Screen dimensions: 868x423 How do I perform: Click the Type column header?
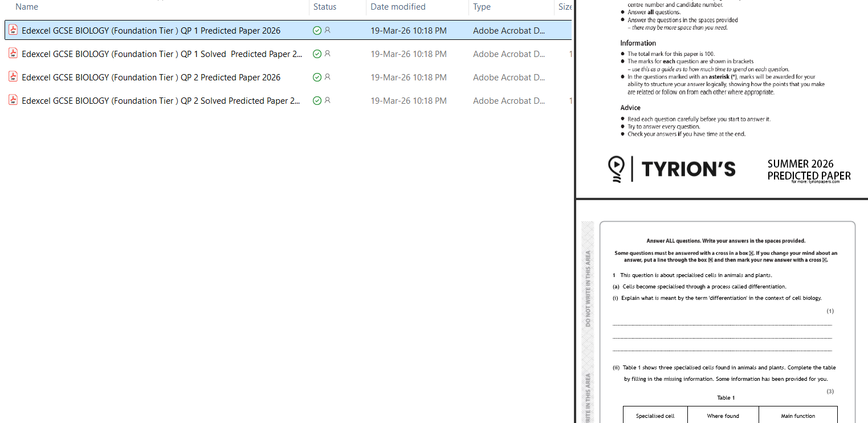482,7
